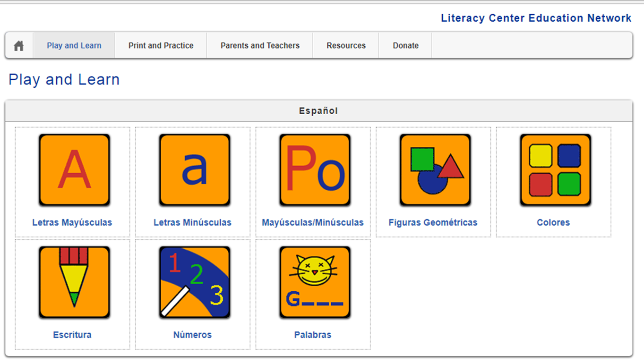Click the Letras Mayúsculas text link

[x=72, y=222]
